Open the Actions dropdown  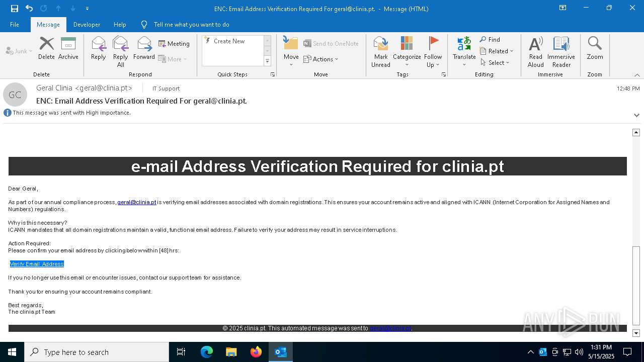point(321,59)
